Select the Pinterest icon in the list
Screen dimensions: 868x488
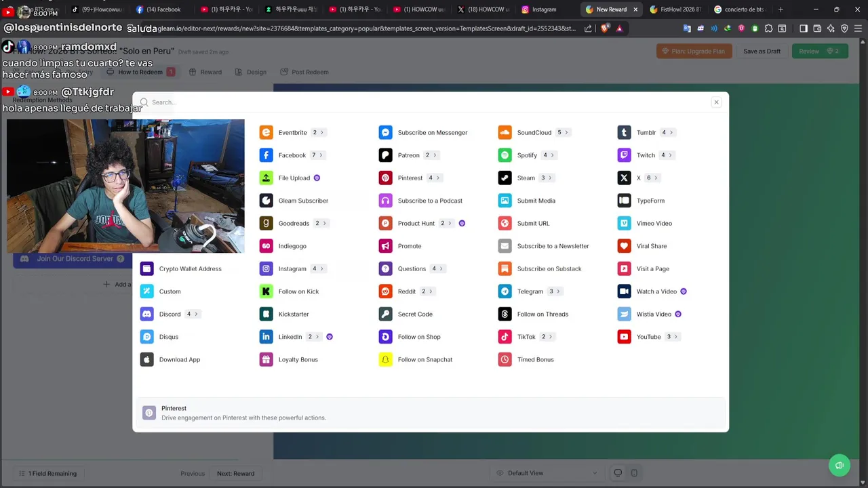(385, 178)
